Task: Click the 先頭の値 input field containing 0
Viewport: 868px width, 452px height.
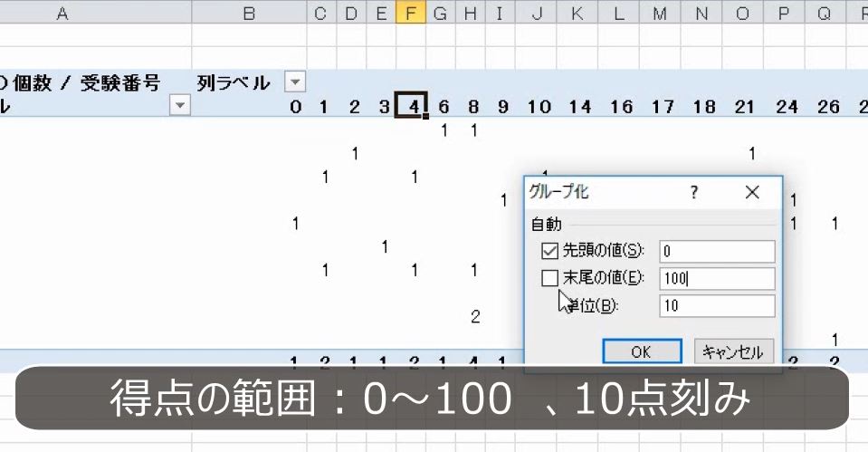Action: (717, 251)
